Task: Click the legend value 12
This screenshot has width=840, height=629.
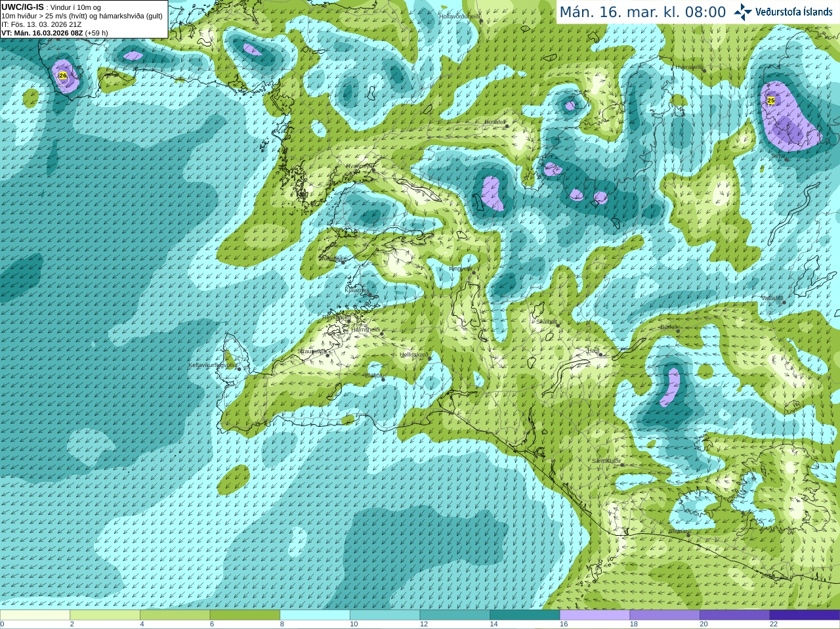Action: 424,624
